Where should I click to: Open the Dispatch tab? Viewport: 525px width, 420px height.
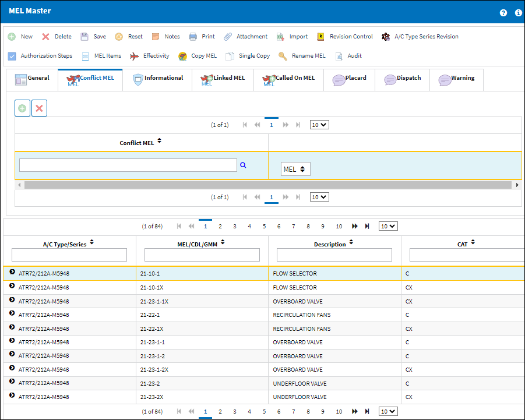point(403,80)
